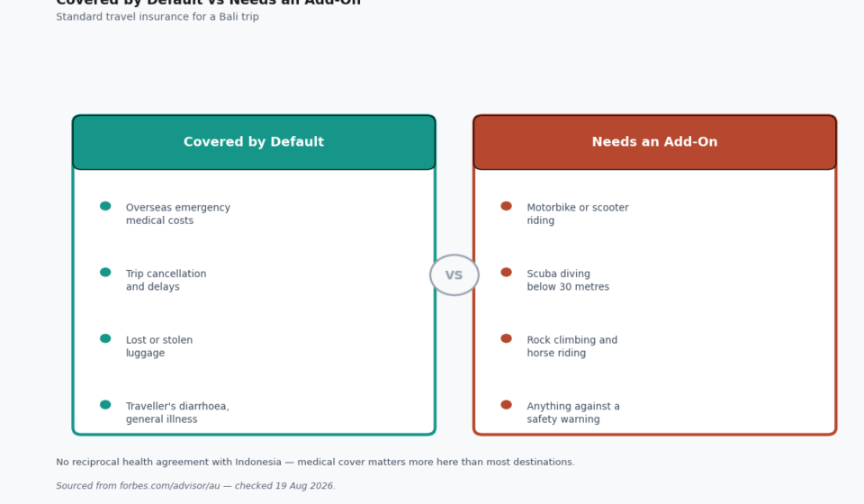Select the teal bullet next to Lost or stolen luggage
The height and width of the screenshot is (504, 864).
[105, 338]
